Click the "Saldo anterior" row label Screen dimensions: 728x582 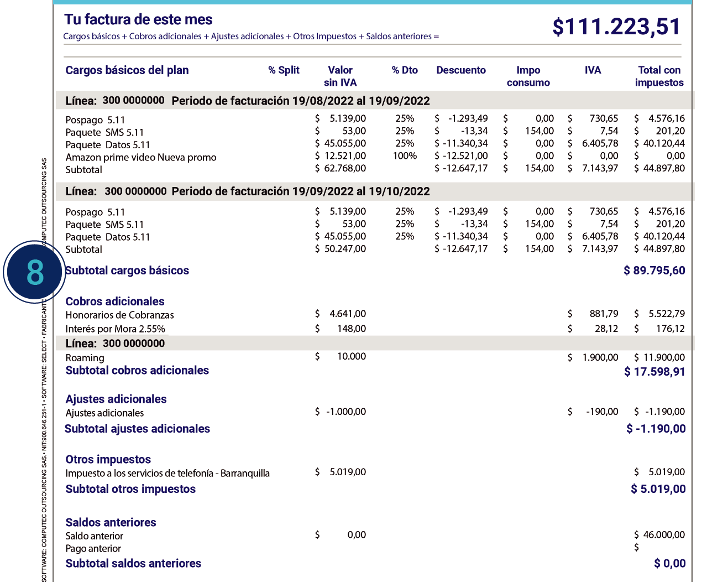pos(94,536)
